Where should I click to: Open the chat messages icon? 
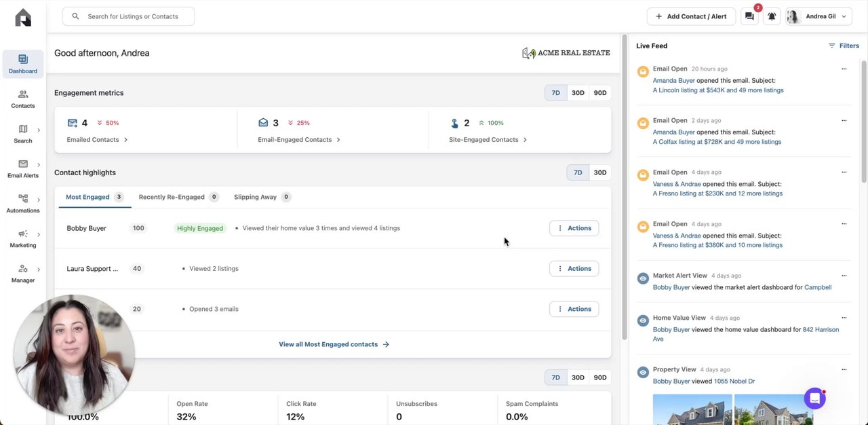[749, 16]
